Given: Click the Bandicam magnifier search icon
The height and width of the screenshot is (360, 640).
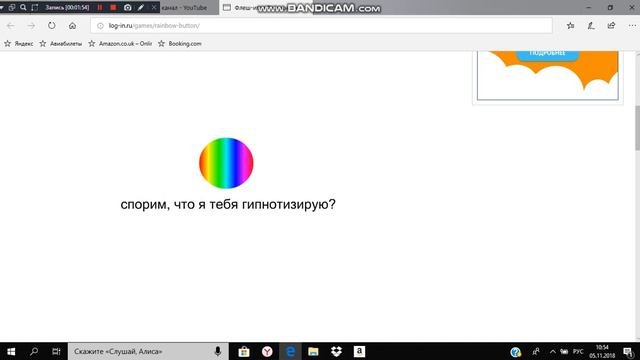Looking at the screenshot, I should 23,7.
